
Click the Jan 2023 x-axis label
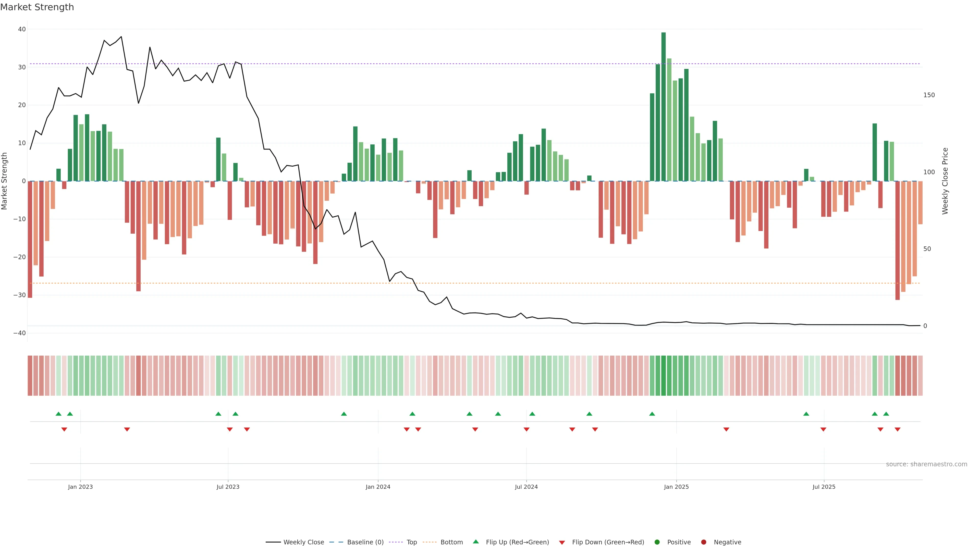(x=80, y=487)
